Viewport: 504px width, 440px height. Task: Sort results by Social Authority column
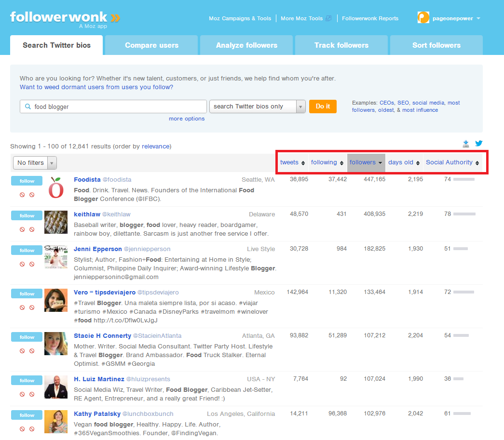pyautogui.click(x=452, y=162)
